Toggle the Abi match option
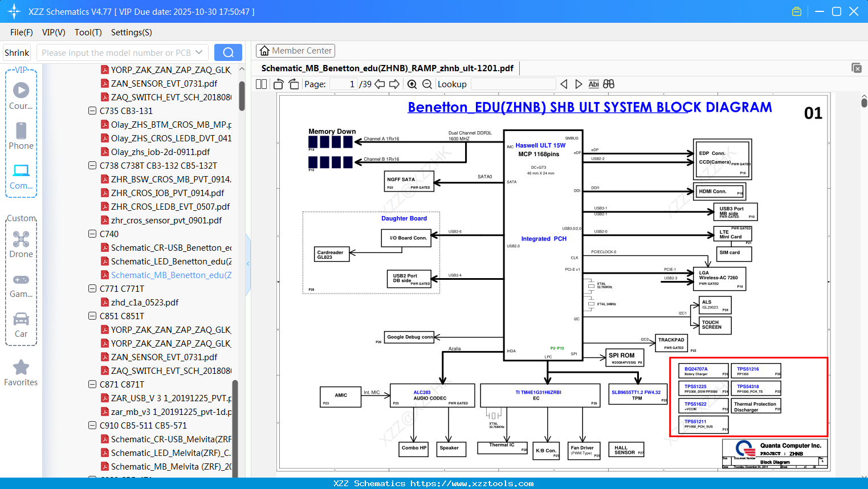The width and height of the screenshot is (868, 489). (593, 84)
